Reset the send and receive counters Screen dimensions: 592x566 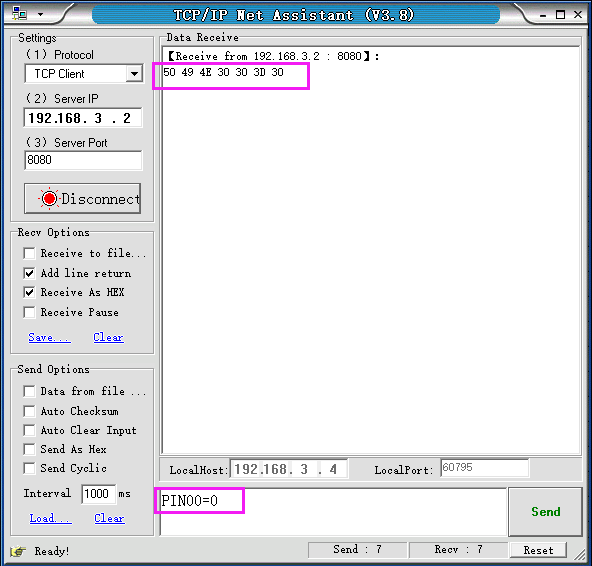pyautogui.click(x=538, y=550)
